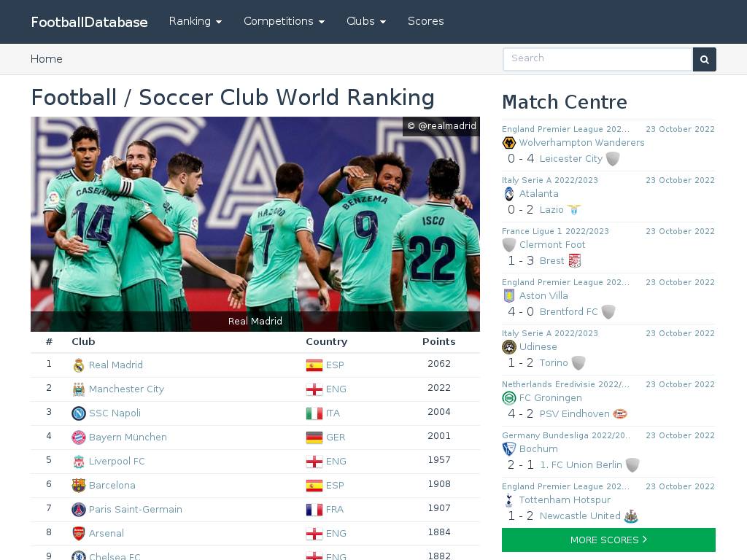Viewport: 747px width, 560px height.
Task: Focus the Search text field
Action: (x=597, y=59)
